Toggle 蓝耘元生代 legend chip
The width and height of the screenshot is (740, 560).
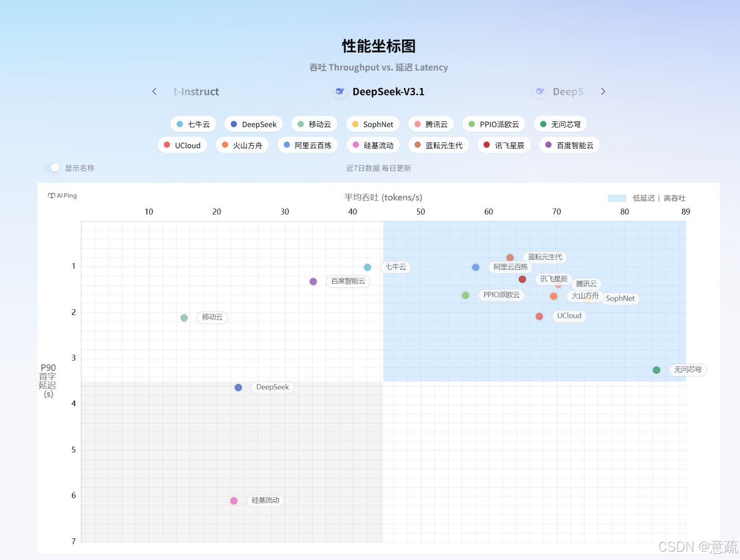tap(439, 145)
